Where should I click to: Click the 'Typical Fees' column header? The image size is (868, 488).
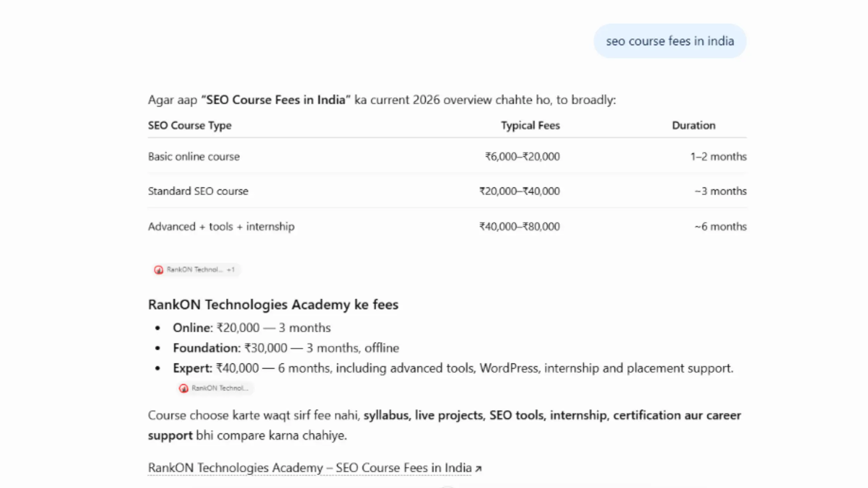click(530, 125)
